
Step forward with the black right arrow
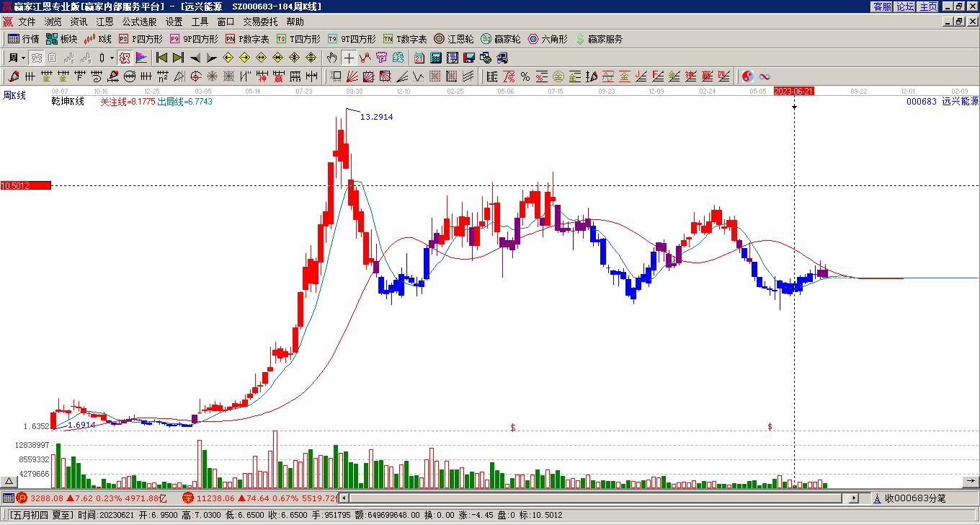pos(211,58)
